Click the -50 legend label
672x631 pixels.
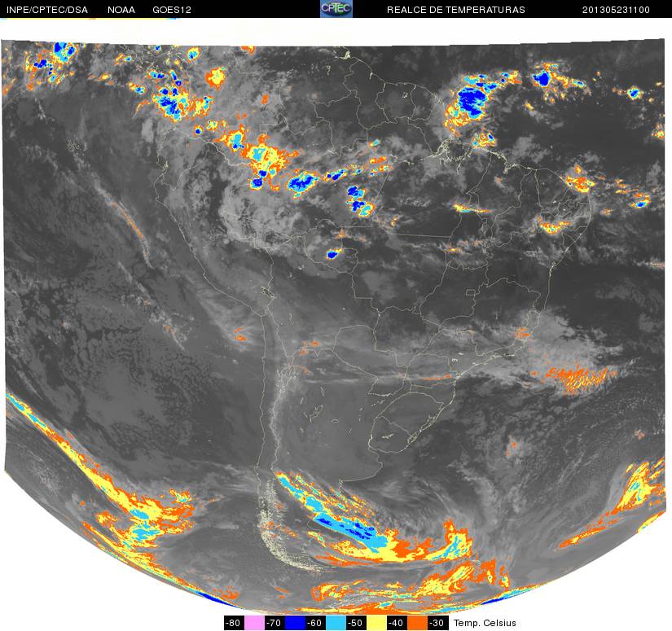(356, 623)
